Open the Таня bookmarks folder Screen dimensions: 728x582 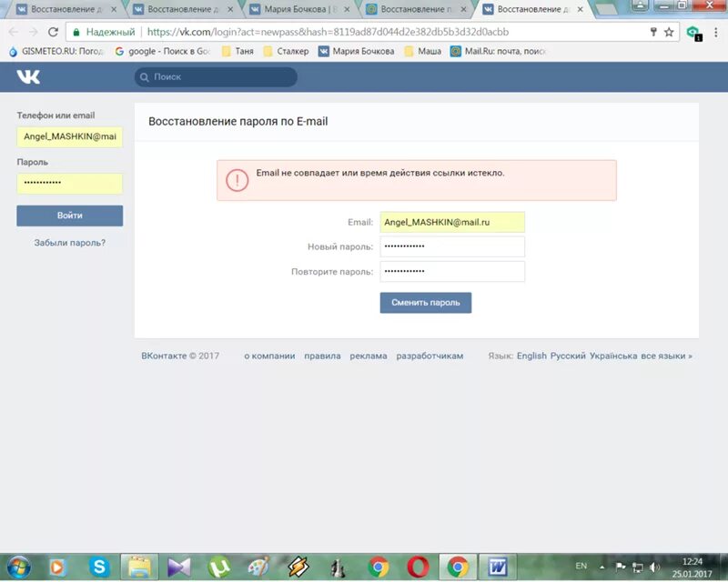click(238, 51)
